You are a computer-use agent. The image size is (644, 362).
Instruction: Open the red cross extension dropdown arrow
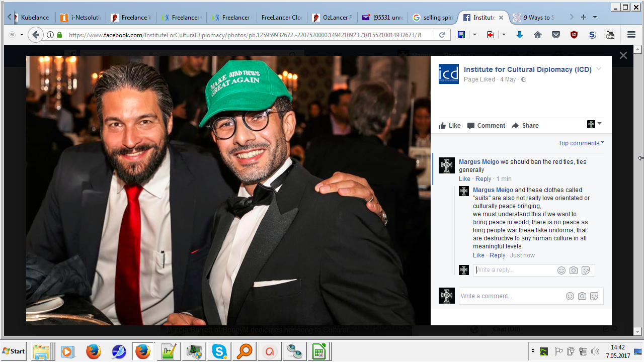coord(504,35)
